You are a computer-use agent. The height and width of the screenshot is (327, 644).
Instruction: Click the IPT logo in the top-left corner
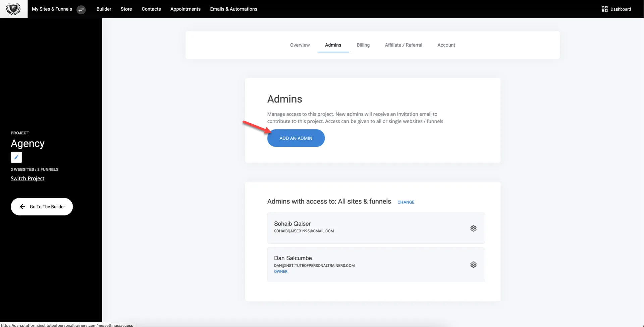pyautogui.click(x=13, y=9)
